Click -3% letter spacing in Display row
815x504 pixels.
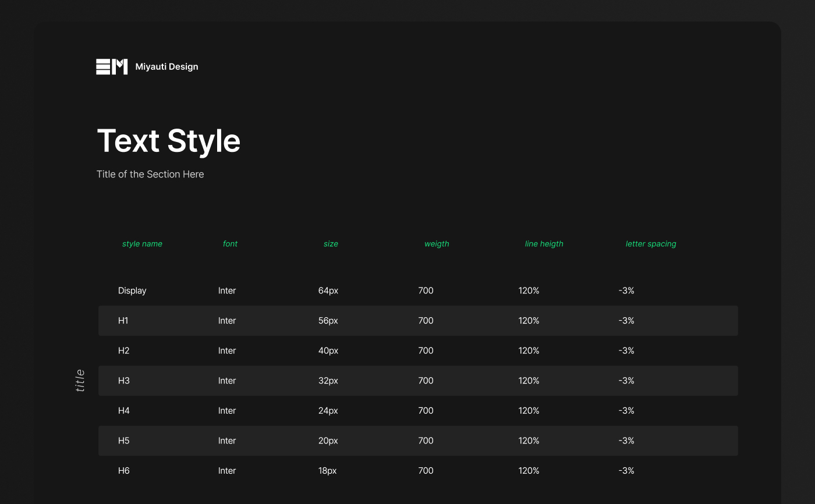pos(626,290)
